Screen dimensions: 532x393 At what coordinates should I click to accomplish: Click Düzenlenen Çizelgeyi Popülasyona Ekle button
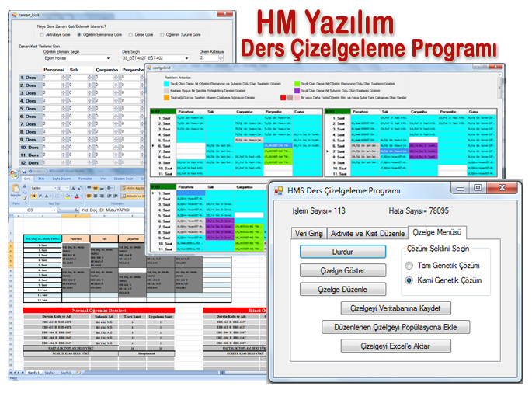pos(395,327)
